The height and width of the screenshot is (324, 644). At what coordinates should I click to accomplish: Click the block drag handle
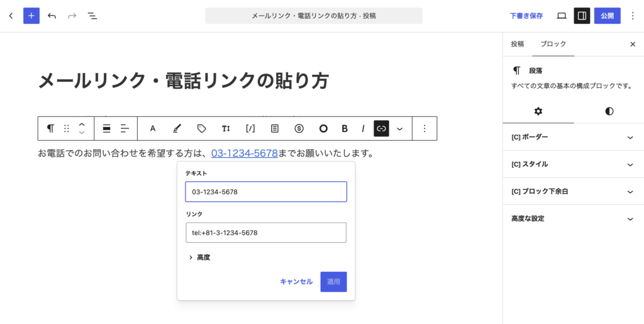[x=67, y=128]
